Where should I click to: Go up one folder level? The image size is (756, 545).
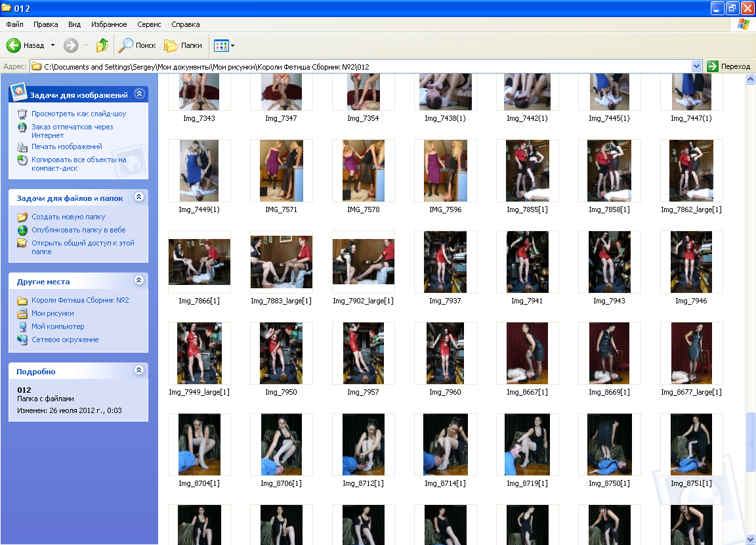click(x=102, y=45)
